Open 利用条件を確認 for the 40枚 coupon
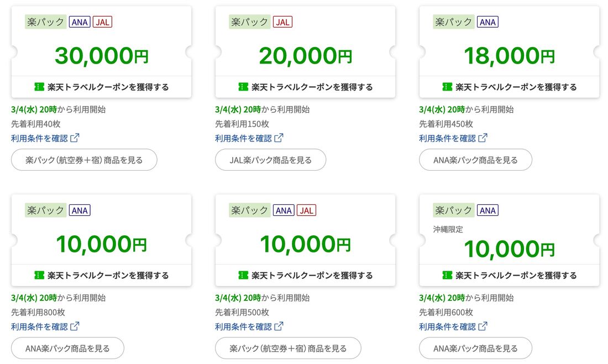 [40, 137]
